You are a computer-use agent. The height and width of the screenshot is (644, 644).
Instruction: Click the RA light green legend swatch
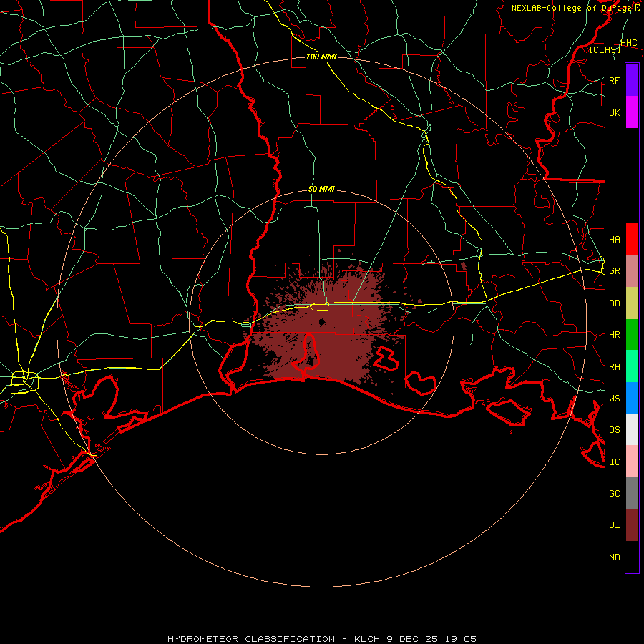632,366
